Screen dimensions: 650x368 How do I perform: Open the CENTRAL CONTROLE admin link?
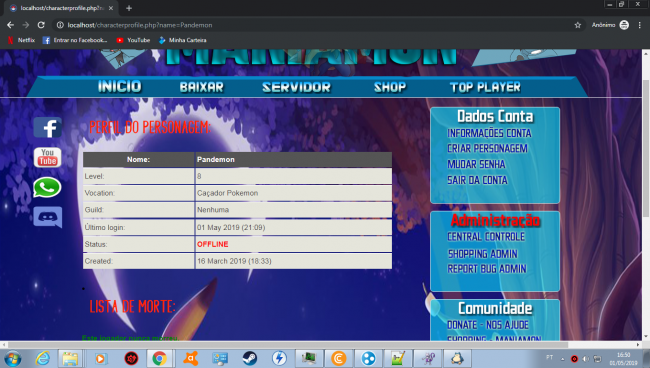tap(486, 237)
